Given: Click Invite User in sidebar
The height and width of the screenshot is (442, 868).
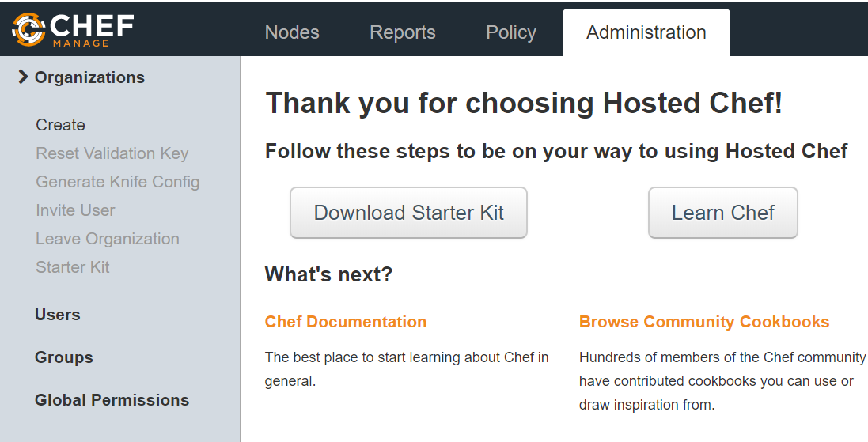Looking at the screenshot, I should tap(75, 210).
